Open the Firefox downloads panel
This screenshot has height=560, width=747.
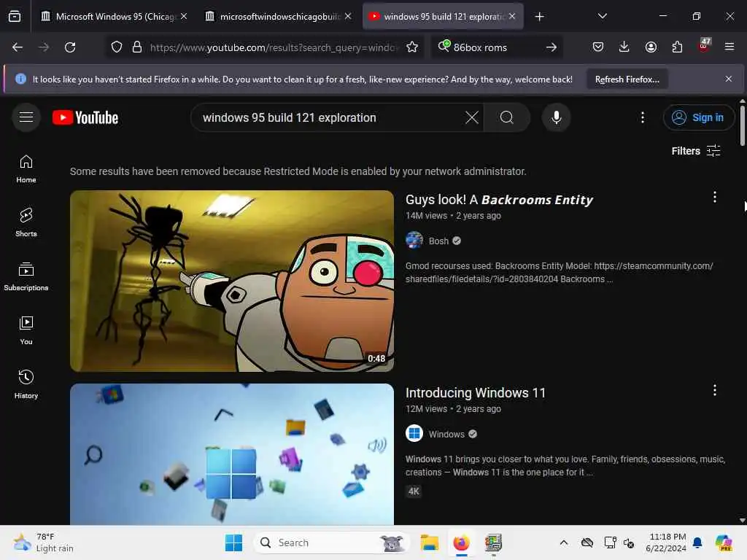[624, 47]
